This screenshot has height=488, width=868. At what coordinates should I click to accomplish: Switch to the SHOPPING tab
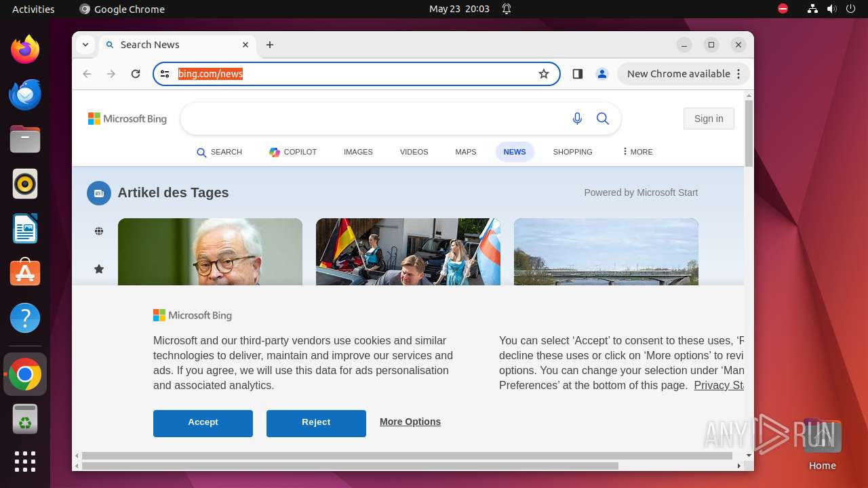click(572, 152)
